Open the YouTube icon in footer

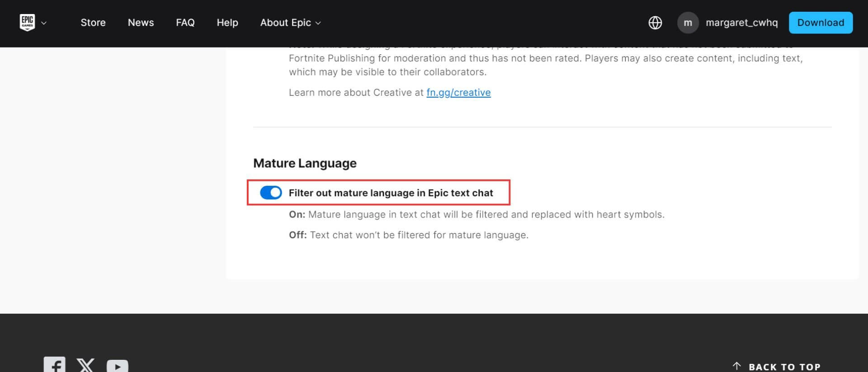118,366
